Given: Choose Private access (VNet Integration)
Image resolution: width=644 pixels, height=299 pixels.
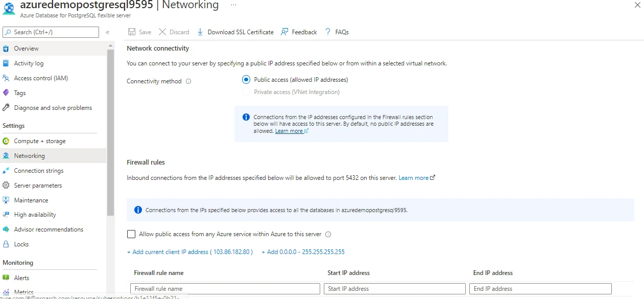Looking at the screenshot, I should [246, 91].
